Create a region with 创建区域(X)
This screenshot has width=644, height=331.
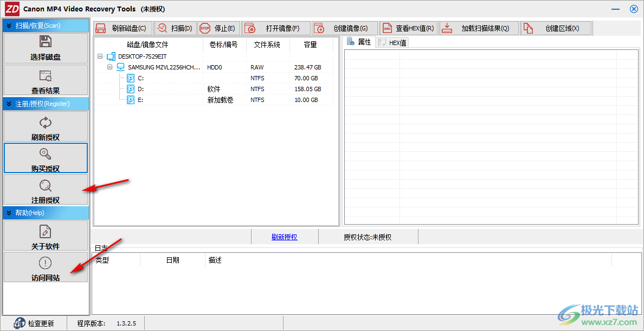point(556,28)
